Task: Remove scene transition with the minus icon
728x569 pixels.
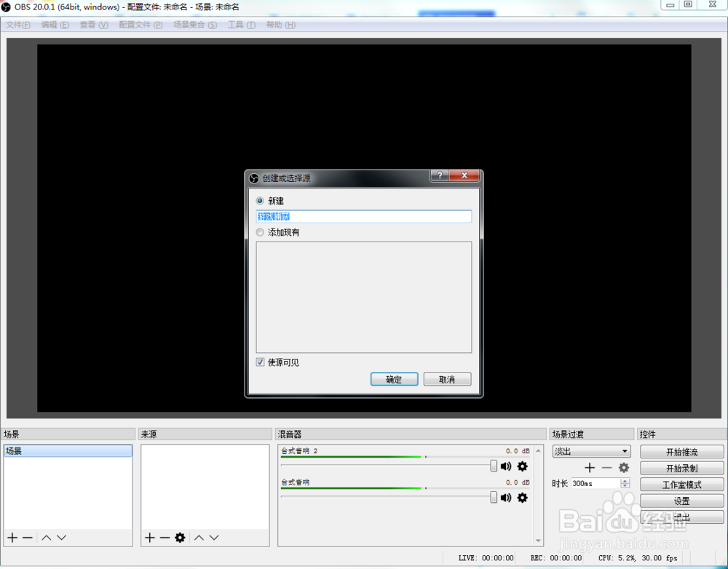Action: point(607,467)
